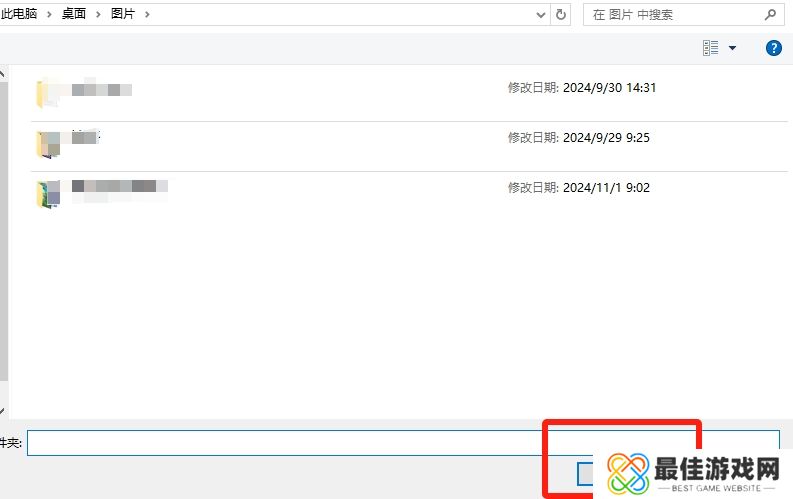Open the help question mark icon
The width and height of the screenshot is (793, 499).
[x=773, y=48]
